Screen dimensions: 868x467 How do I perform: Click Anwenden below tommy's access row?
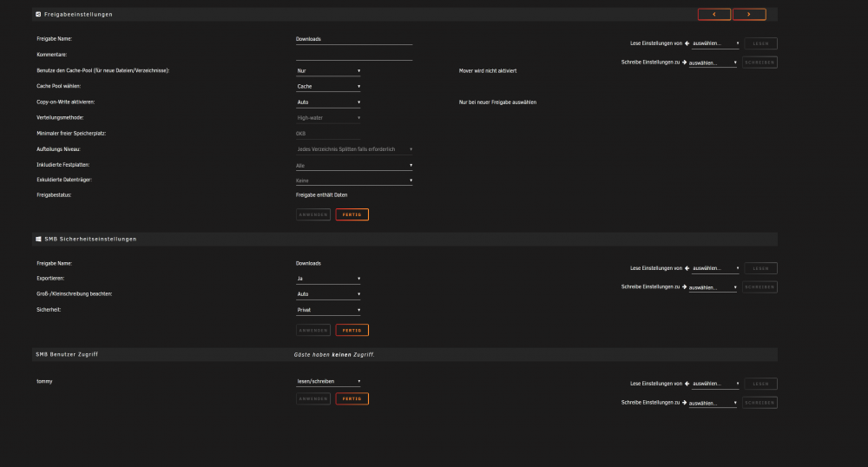click(313, 399)
